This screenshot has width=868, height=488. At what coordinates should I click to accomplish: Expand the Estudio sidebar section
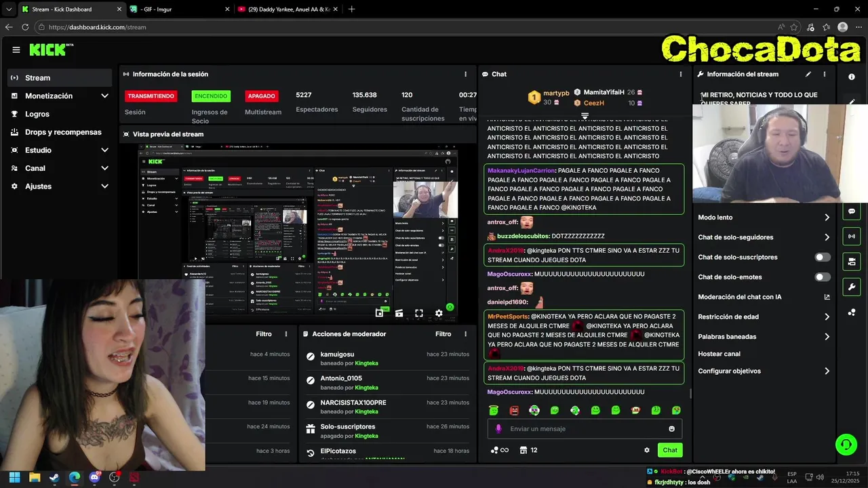pos(104,150)
